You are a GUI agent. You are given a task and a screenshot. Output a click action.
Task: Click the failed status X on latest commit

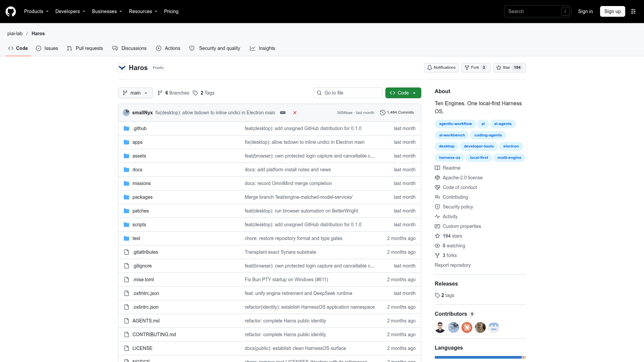pyautogui.click(x=295, y=113)
